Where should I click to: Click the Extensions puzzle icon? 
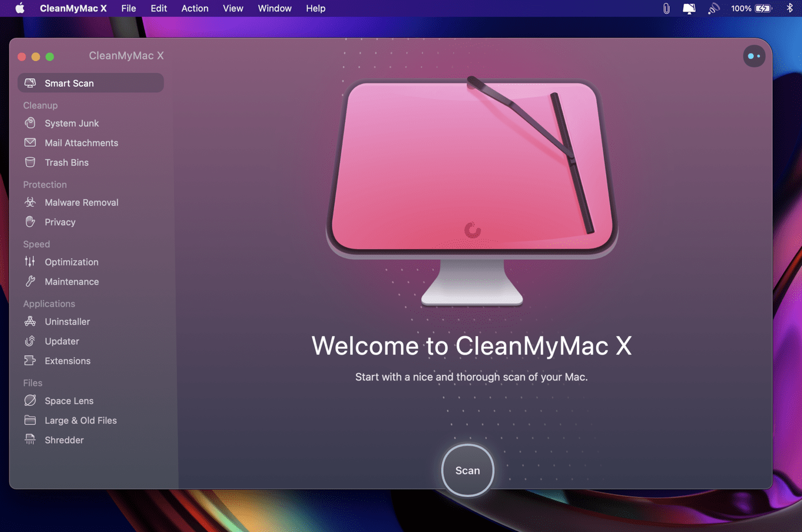30,360
